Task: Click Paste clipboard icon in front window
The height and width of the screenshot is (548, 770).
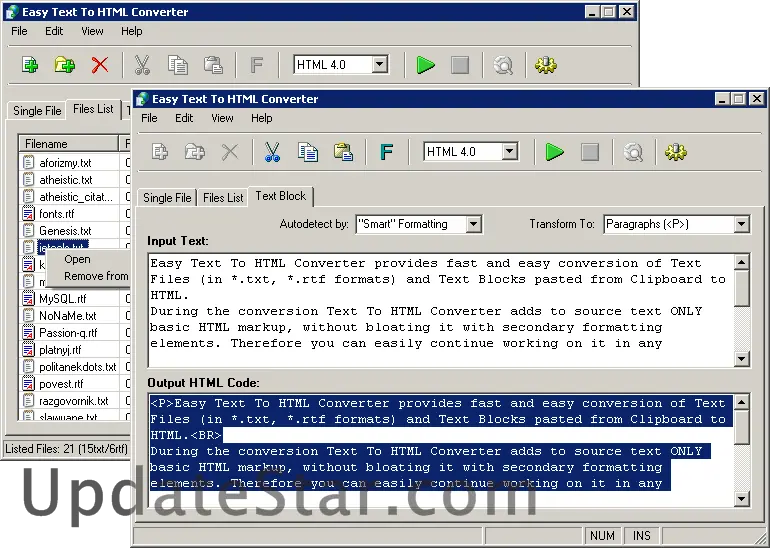Action: [x=343, y=152]
